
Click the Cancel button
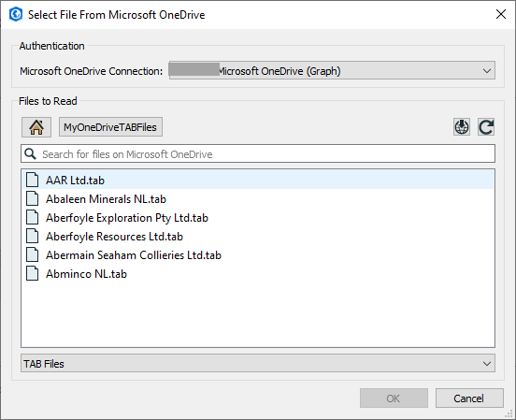coord(469,398)
